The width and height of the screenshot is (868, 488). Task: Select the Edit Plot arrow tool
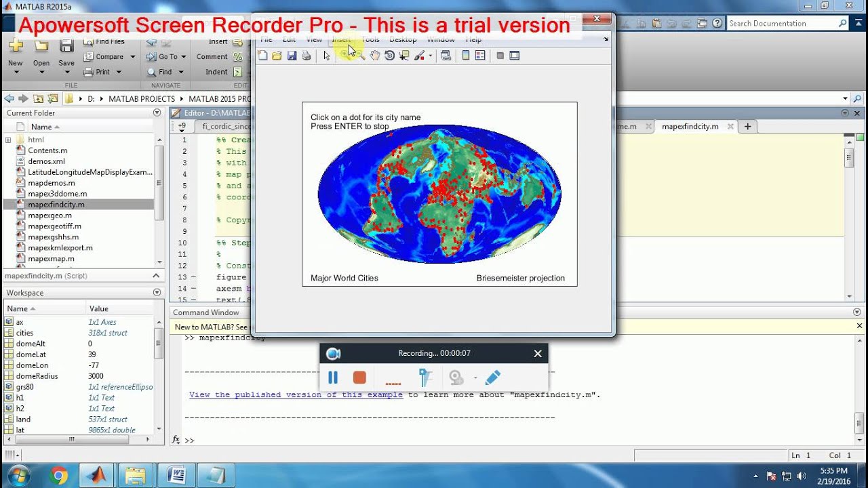tap(326, 56)
